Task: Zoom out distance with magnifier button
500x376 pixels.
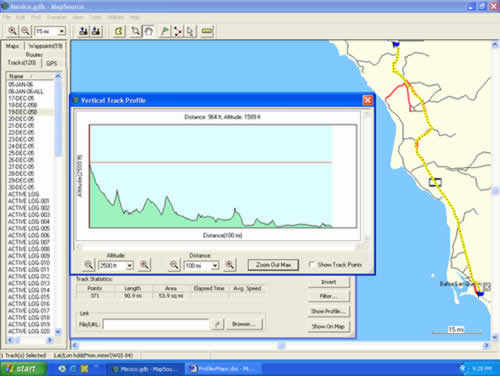Action: (174, 265)
